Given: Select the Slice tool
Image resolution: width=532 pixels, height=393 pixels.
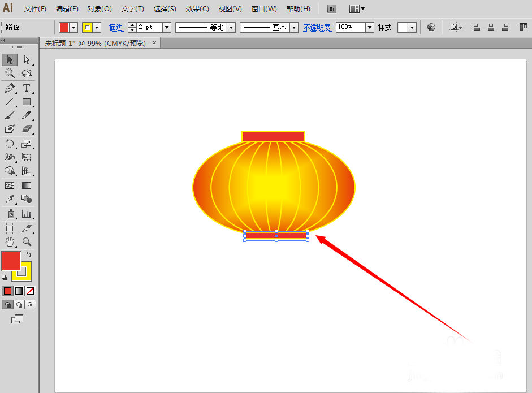Looking at the screenshot, I should (27, 228).
